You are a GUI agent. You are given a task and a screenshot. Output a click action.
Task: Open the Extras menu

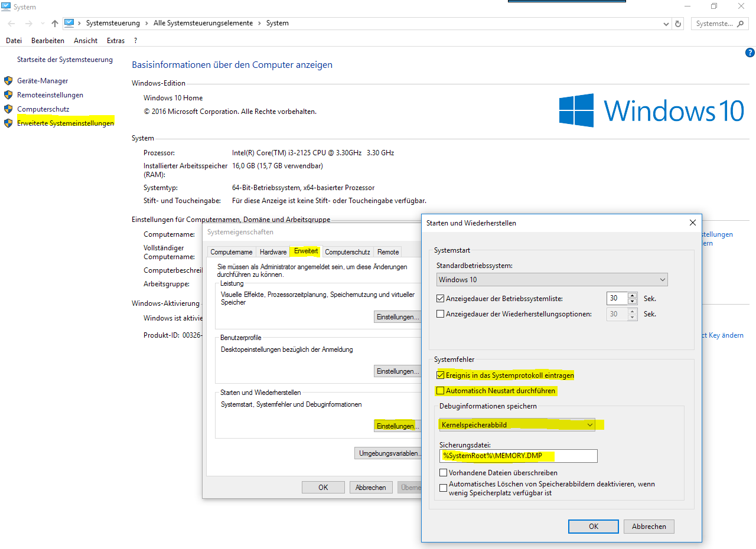coord(116,41)
